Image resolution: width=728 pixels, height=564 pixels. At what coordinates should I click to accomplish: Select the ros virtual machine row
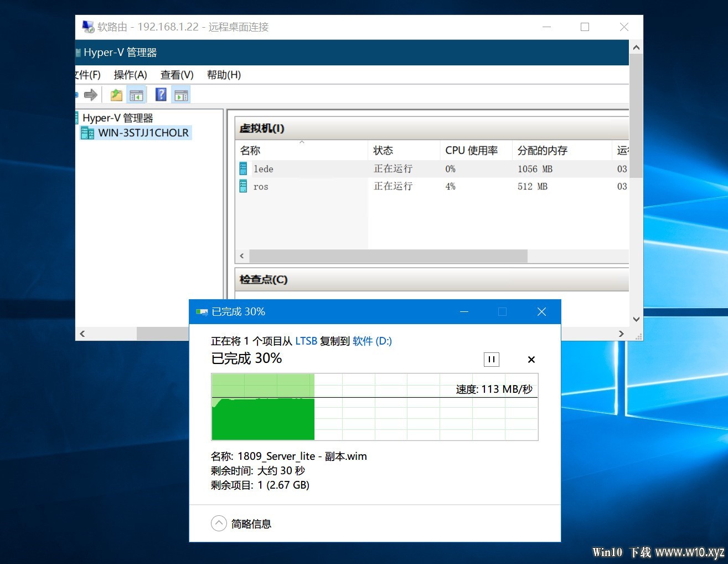pos(432,187)
